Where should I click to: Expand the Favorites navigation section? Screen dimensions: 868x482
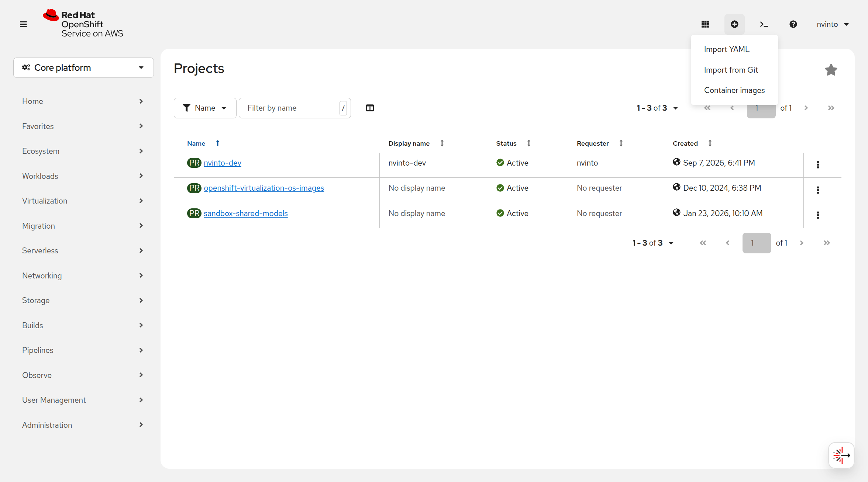83,126
